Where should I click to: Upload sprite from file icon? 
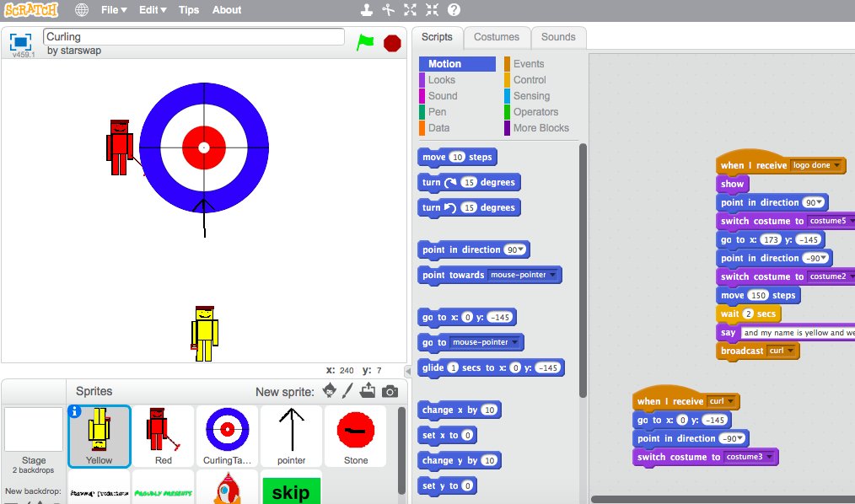[x=368, y=389]
